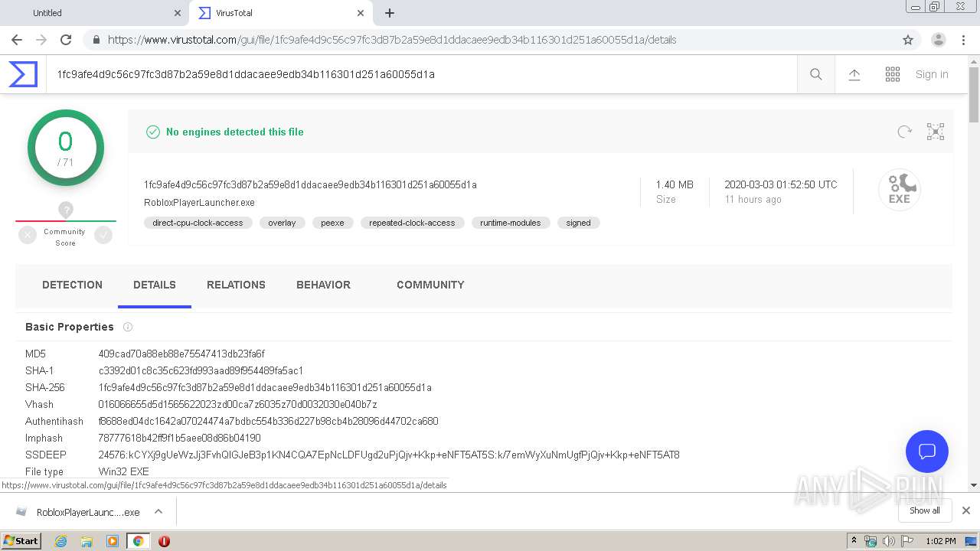This screenshot has width=980, height=551.
Task: Go back with browser back arrow
Action: pyautogui.click(x=17, y=40)
